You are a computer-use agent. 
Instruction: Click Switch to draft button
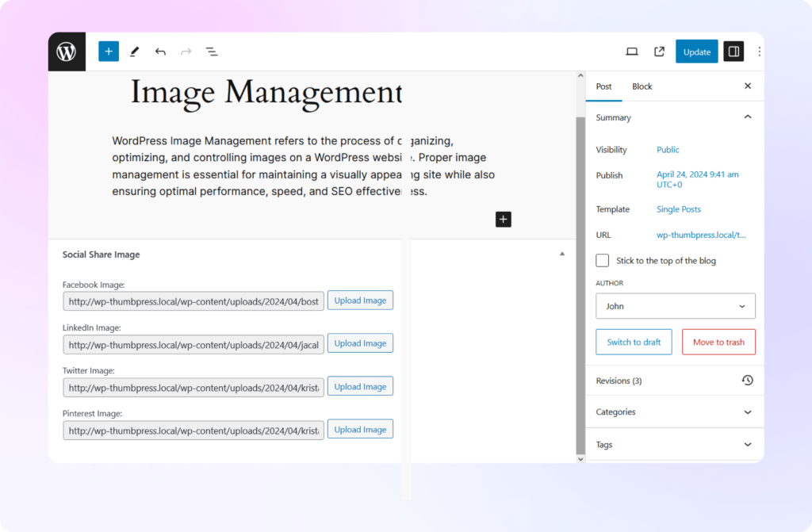(634, 342)
